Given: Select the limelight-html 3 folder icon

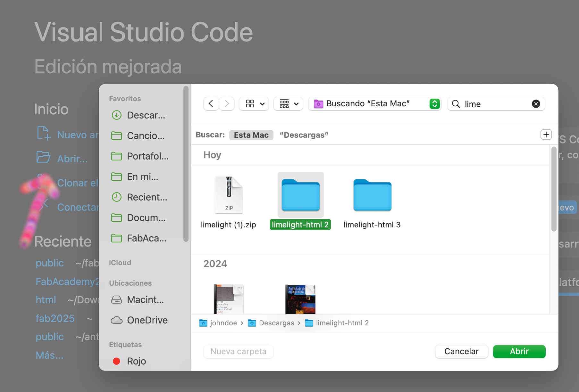Looking at the screenshot, I should 372,195.
